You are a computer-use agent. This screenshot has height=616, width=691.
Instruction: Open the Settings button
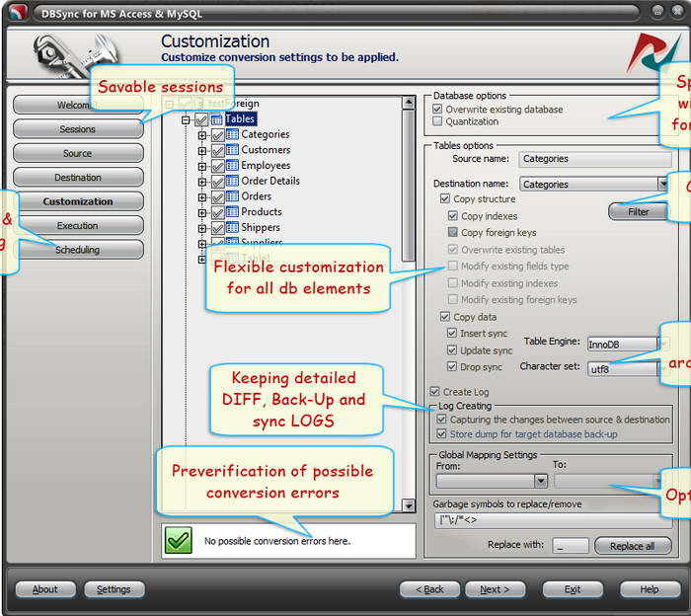pyautogui.click(x=114, y=589)
